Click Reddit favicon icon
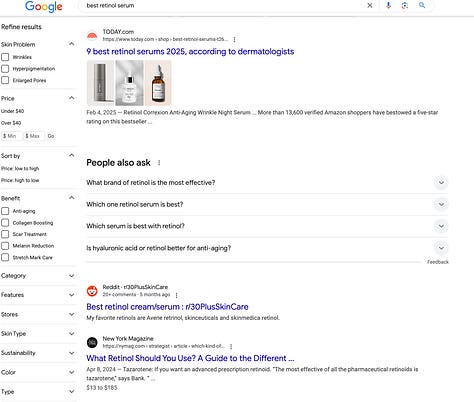Image resolution: width=474 pixels, height=402 pixels. tap(92, 291)
